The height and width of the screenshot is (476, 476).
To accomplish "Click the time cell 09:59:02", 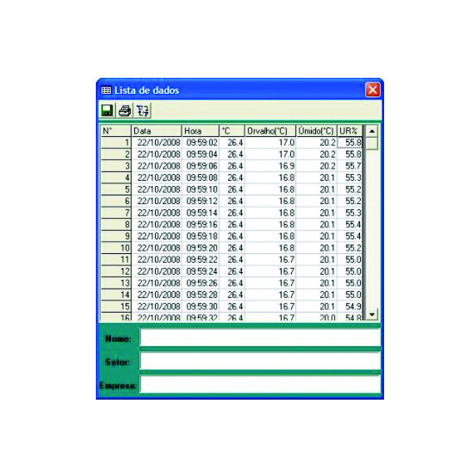I will [200, 143].
